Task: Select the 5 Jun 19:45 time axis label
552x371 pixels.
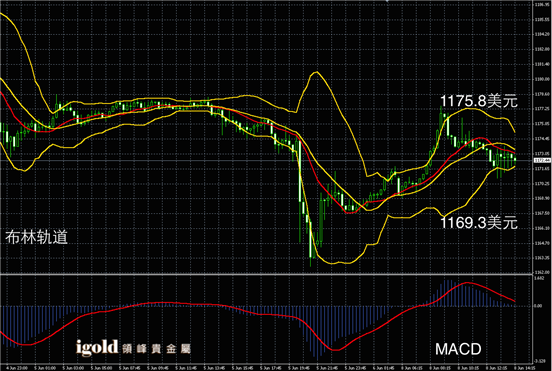Action: (299, 368)
